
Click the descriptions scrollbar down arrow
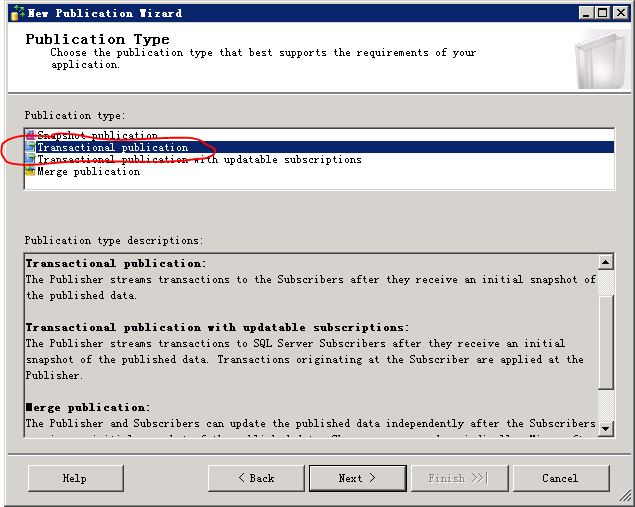(605, 428)
